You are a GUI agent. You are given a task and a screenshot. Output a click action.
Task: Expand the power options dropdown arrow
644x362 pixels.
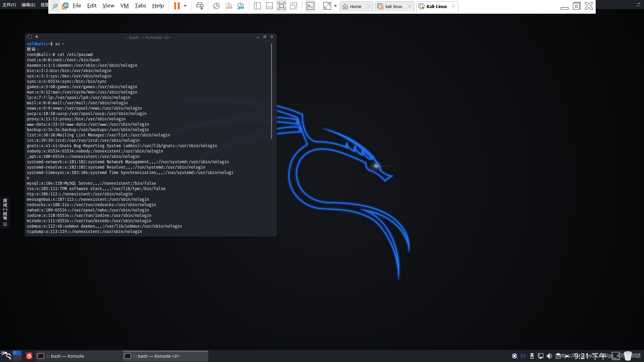click(185, 6)
